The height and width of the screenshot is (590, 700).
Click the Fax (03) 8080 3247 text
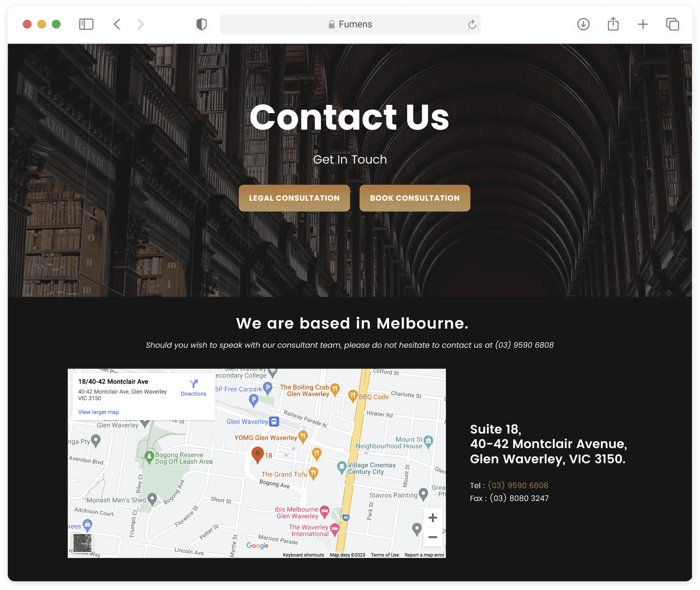509,498
